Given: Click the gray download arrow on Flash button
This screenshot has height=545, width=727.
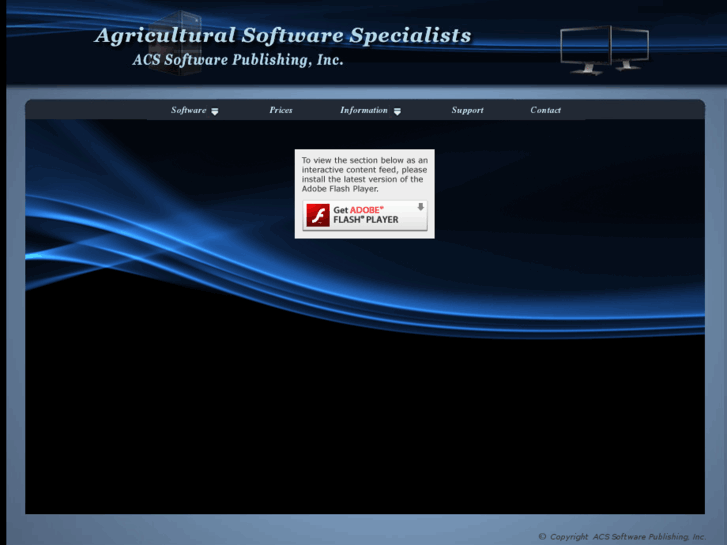Looking at the screenshot, I should (x=420, y=207).
